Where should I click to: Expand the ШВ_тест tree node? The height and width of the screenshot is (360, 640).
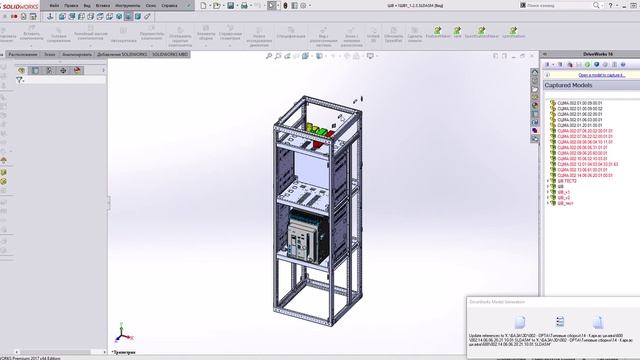click(x=548, y=203)
